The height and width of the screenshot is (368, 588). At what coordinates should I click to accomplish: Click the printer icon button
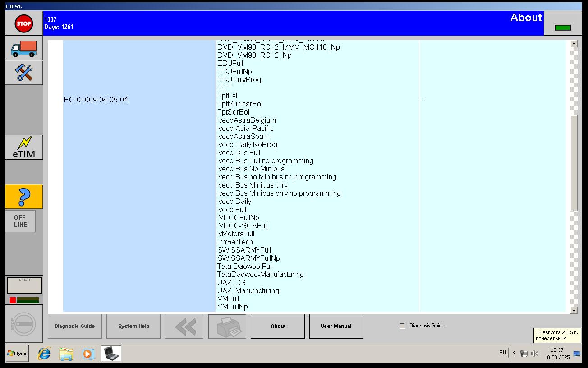point(227,326)
